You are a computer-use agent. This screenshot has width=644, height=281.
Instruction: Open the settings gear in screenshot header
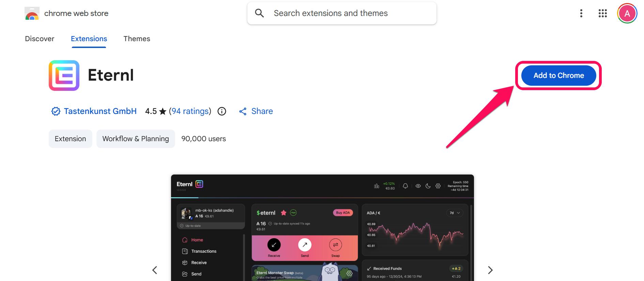pos(438,186)
